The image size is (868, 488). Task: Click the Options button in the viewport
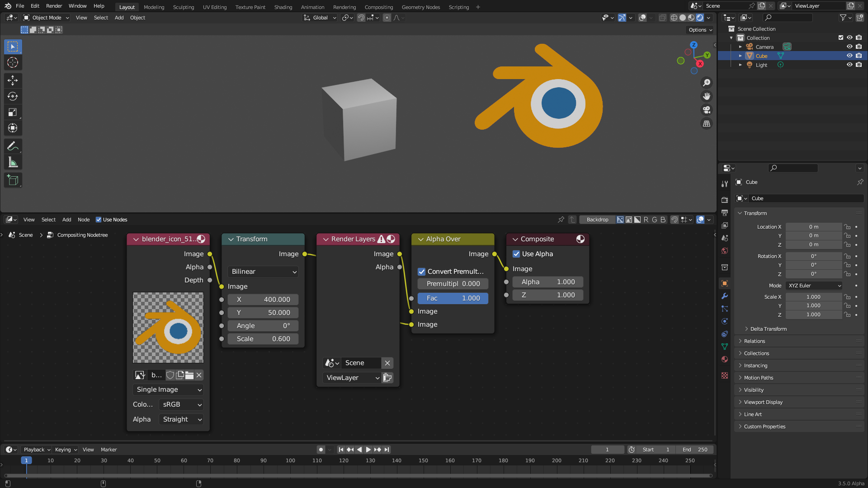click(x=699, y=30)
